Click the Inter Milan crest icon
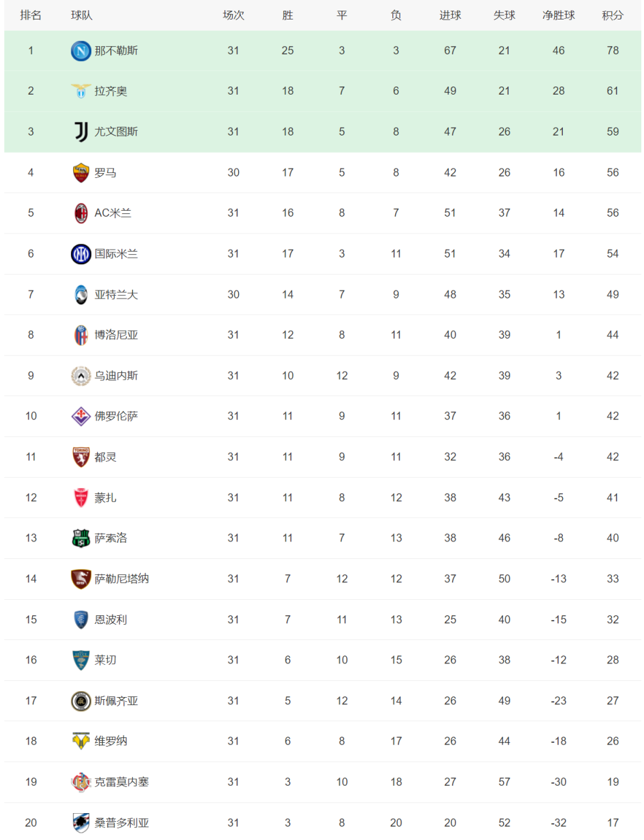Image resolution: width=644 pixels, height=840 pixels. tap(81, 254)
